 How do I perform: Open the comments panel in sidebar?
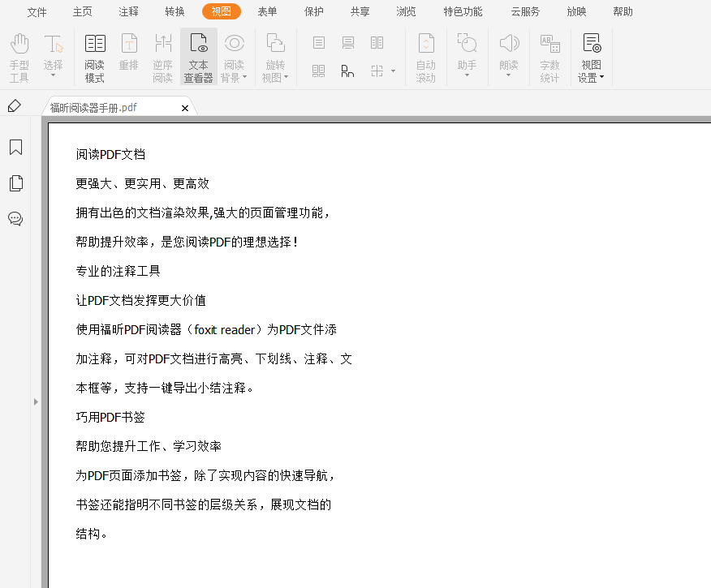(x=15, y=219)
